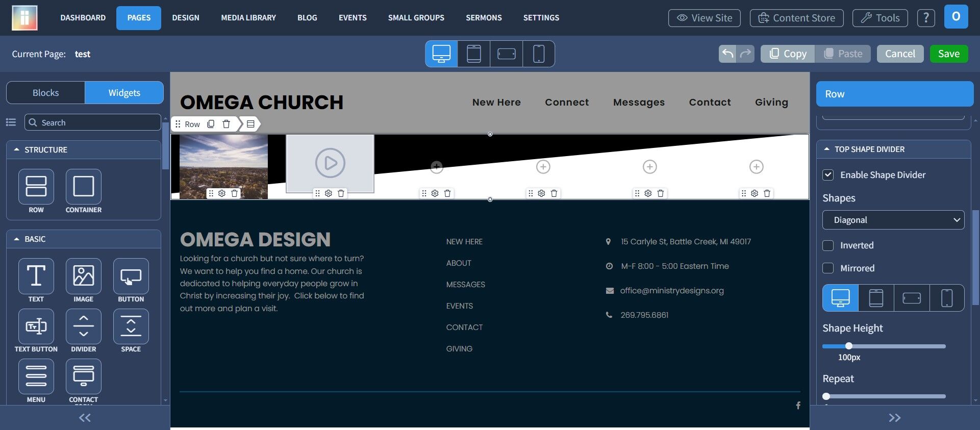
Task: Open the Row column layout icon
Action: (x=250, y=124)
